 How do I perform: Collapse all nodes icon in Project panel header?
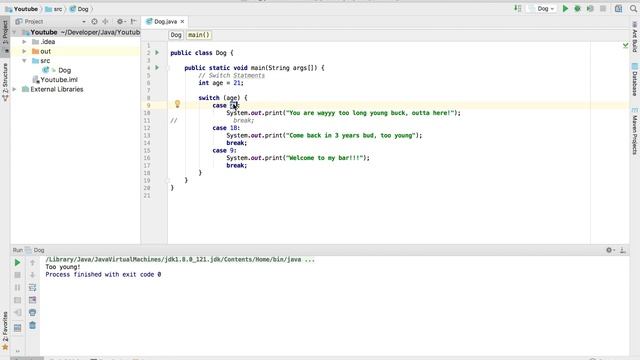[106, 22]
